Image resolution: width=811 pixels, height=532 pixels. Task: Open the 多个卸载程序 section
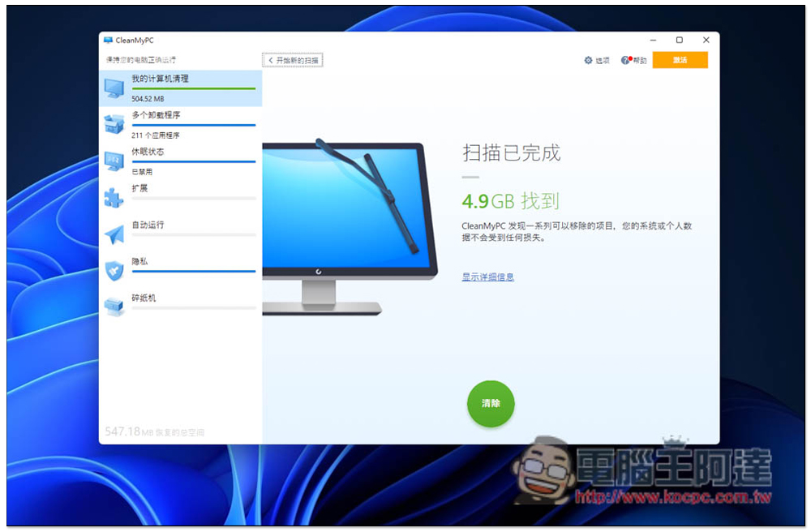coord(181,125)
